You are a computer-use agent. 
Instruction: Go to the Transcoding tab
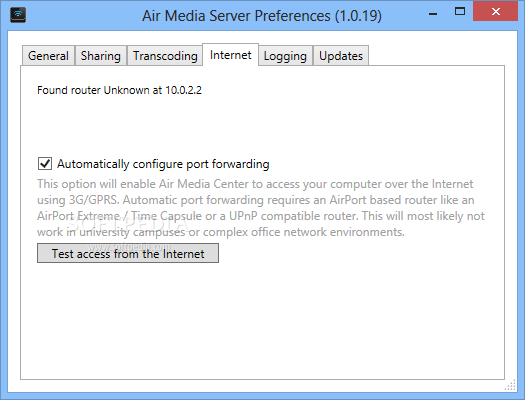[165, 56]
